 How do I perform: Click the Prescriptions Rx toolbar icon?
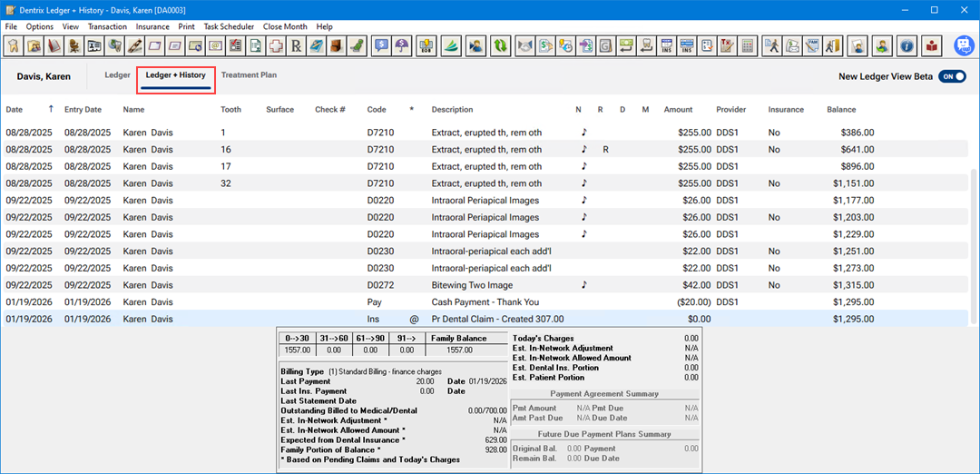click(x=295, y=45)
